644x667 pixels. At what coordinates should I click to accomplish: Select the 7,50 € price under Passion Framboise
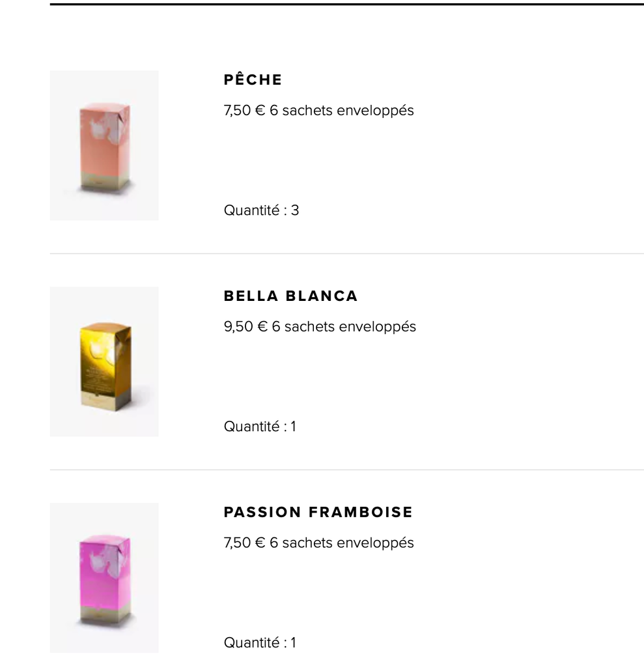tap(245, 543)
